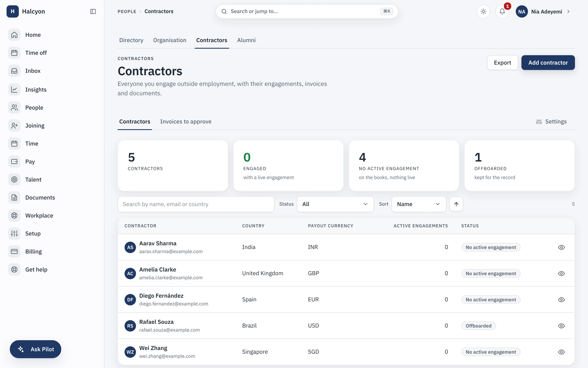
Task: Switch to the Alumni tab
Action: coord(246,40)
